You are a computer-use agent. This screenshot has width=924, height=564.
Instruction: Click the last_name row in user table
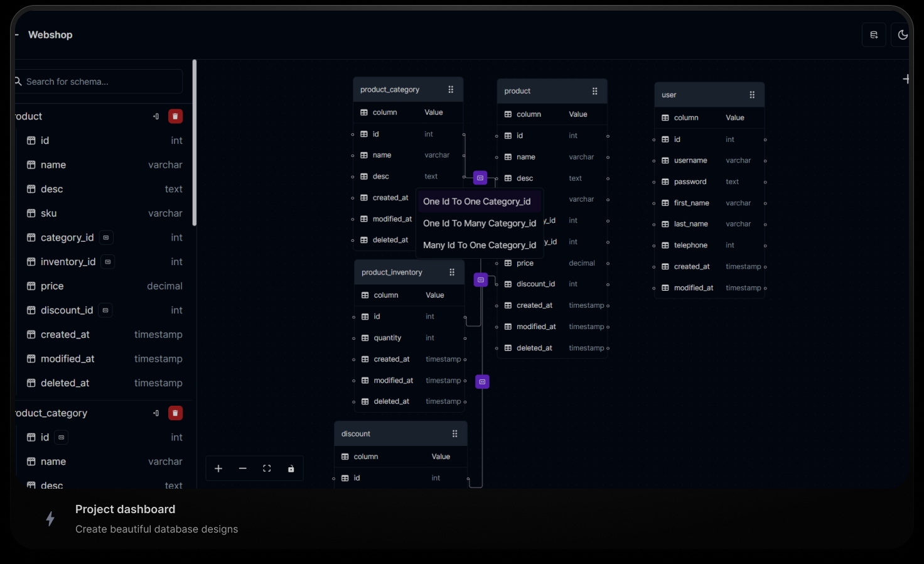click(x=709, y=224)
